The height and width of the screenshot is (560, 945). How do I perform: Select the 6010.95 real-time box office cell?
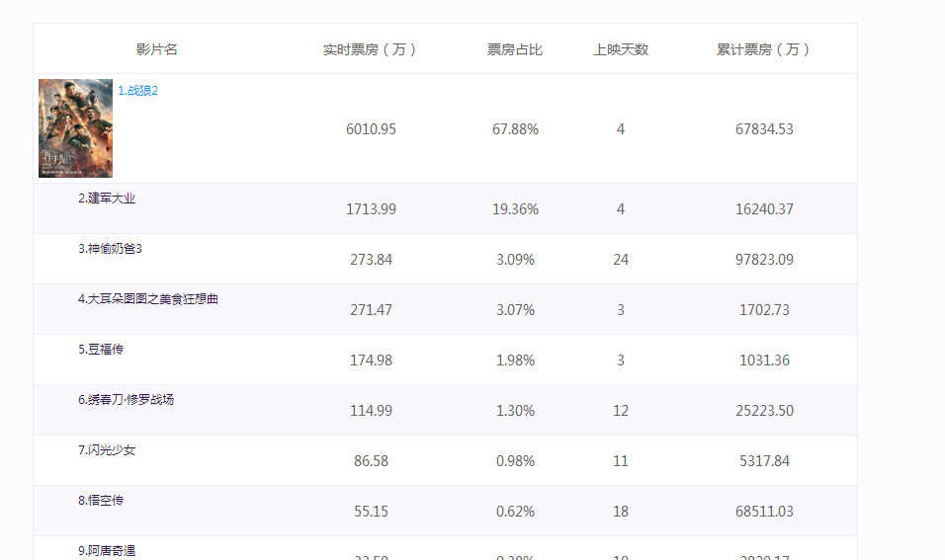point(372,129)
